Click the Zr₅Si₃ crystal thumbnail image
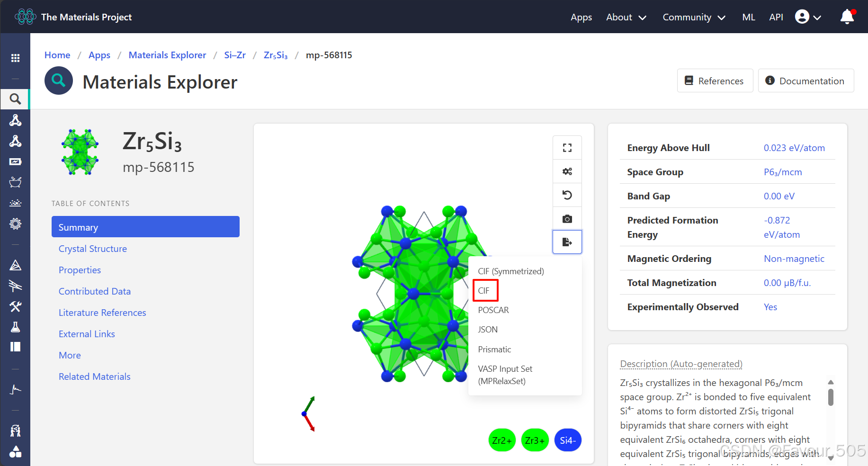This screenshot has width=868, height=466. pos(80,152)
